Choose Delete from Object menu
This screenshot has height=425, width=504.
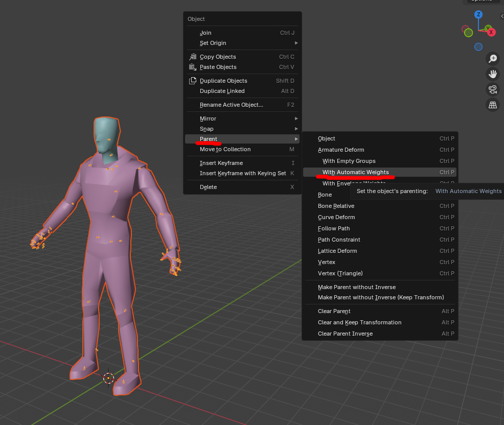tap(242, 187)
